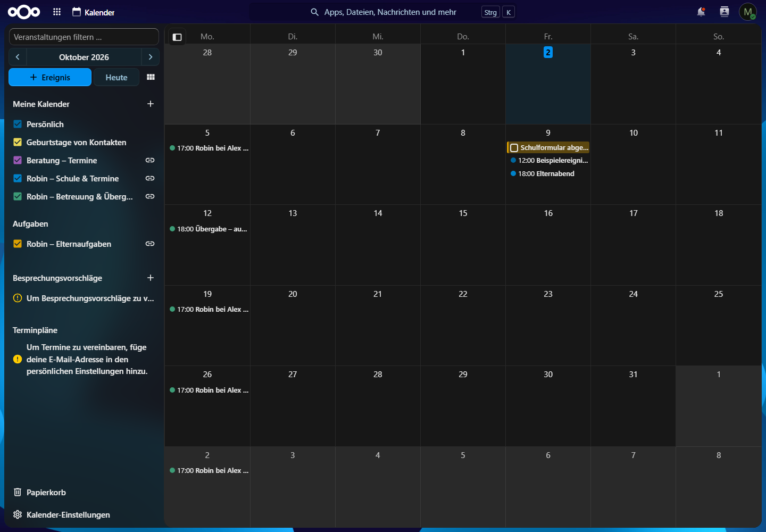Click share link icon for Robin – Betreuung

[x=150, y=196]
